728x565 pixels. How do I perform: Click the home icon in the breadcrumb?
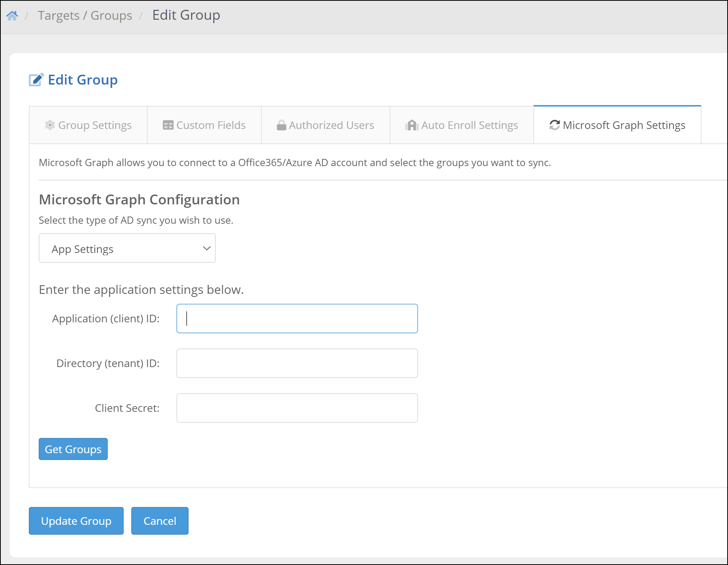tap(12, 16)
